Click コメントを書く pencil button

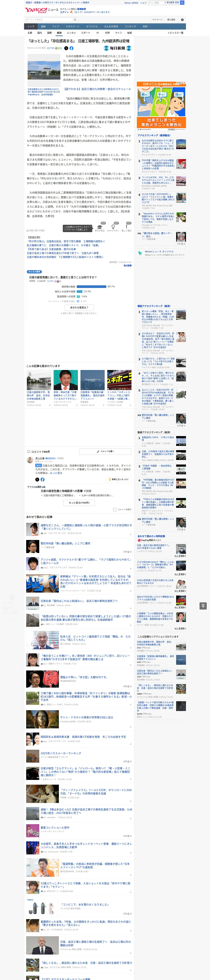click(x=105, y=452)
